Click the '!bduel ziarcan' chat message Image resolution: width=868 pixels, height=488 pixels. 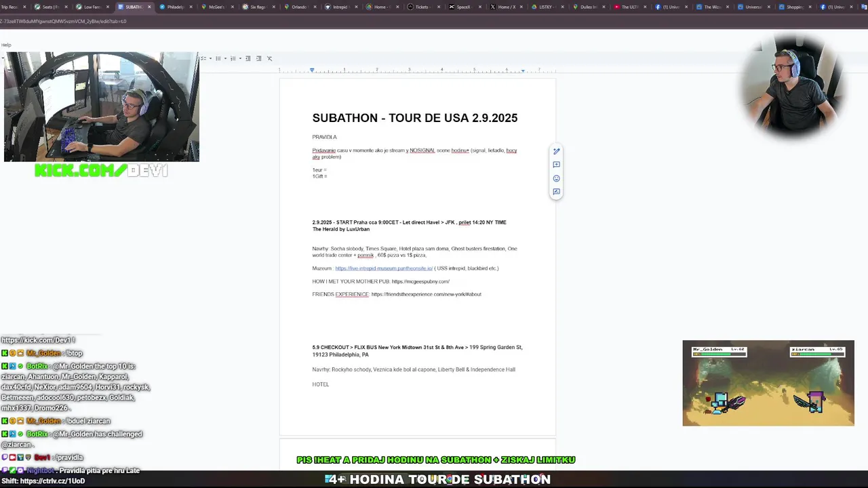click(88, 421)
